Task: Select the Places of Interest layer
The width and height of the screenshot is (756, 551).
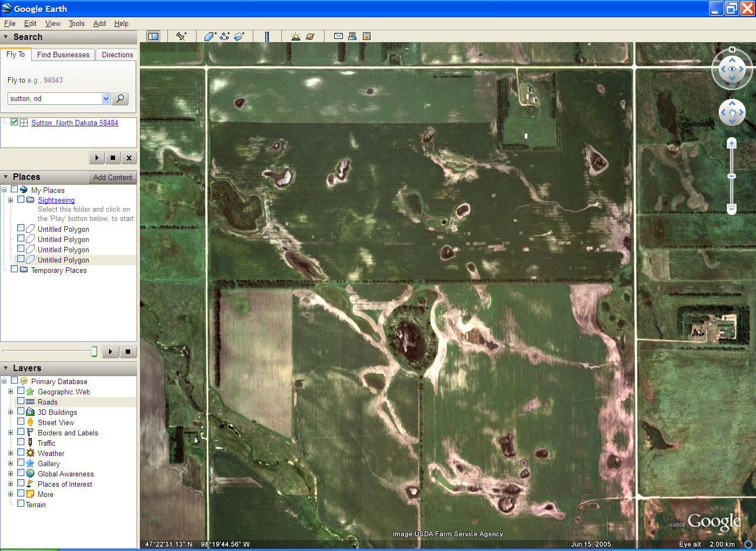Action: [65, 484]
